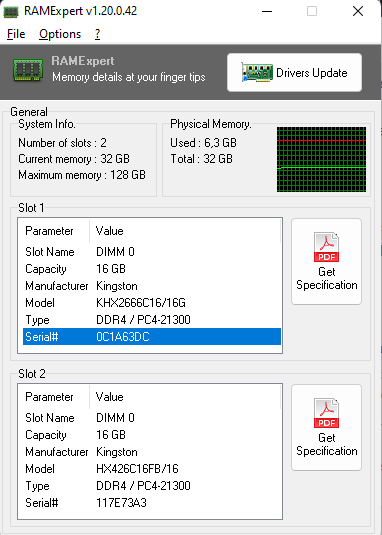382x535 pixels.
Task: Click the PDF icon for Slot 2 specification
Action: pos(326,413)
